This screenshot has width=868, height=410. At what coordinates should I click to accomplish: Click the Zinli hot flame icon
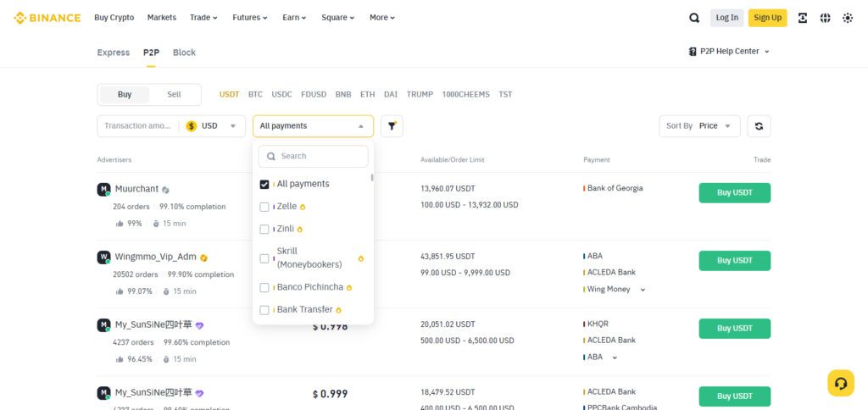click(299, 229)
